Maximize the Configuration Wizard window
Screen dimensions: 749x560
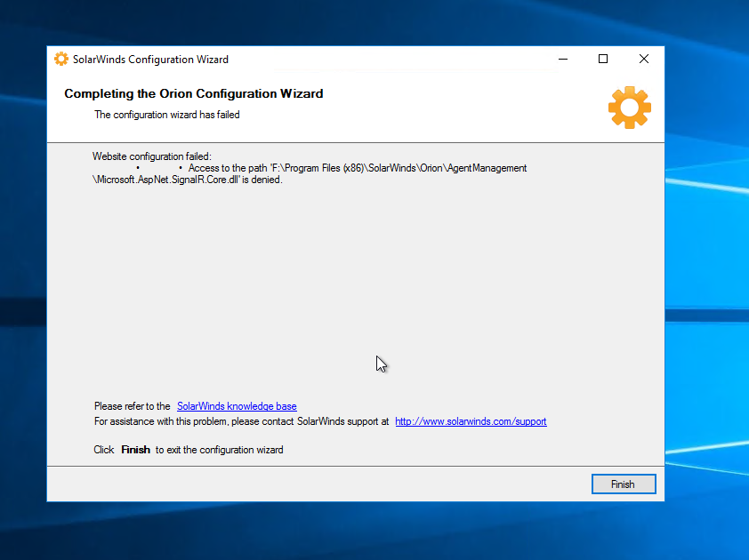tap(603, 59)
